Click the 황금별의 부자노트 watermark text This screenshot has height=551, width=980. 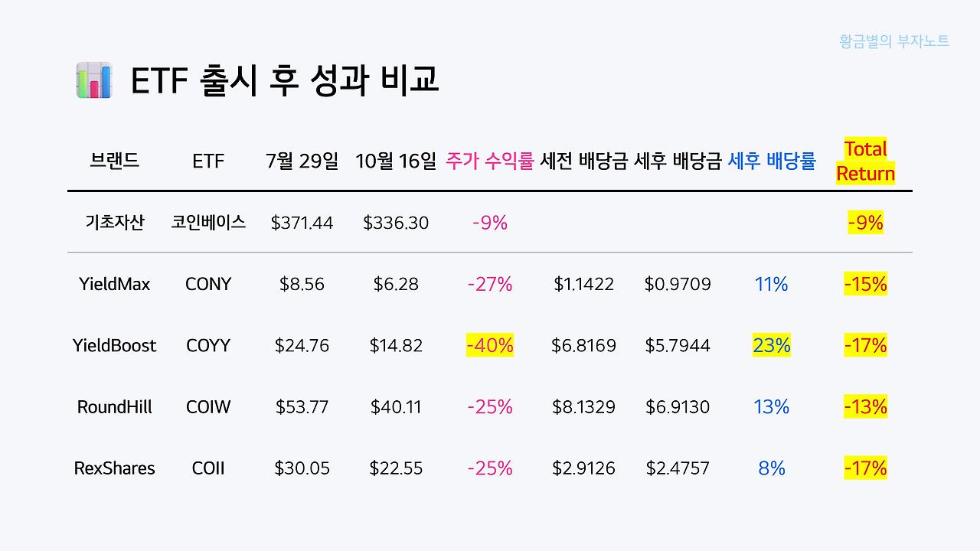[894, 41]
